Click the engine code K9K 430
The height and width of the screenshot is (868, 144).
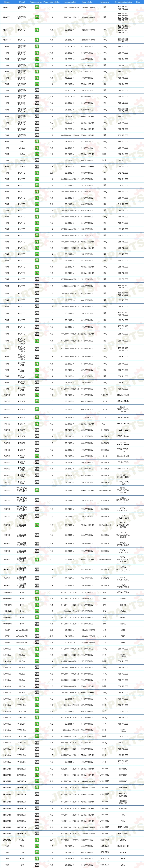(x=123, y=808)
